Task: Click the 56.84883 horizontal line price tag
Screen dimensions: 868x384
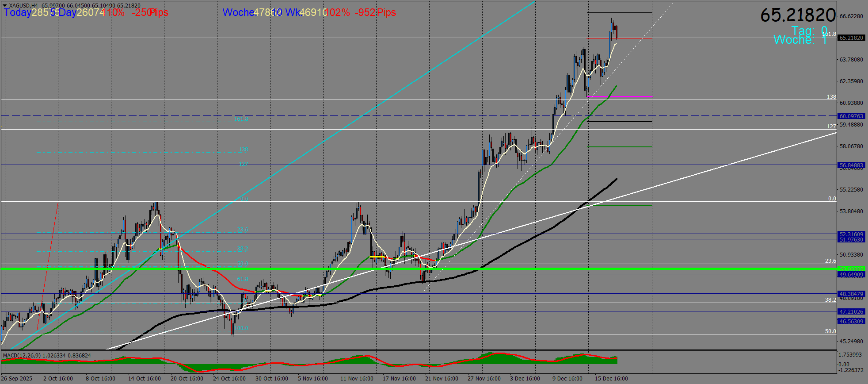Action: point(851,165)
